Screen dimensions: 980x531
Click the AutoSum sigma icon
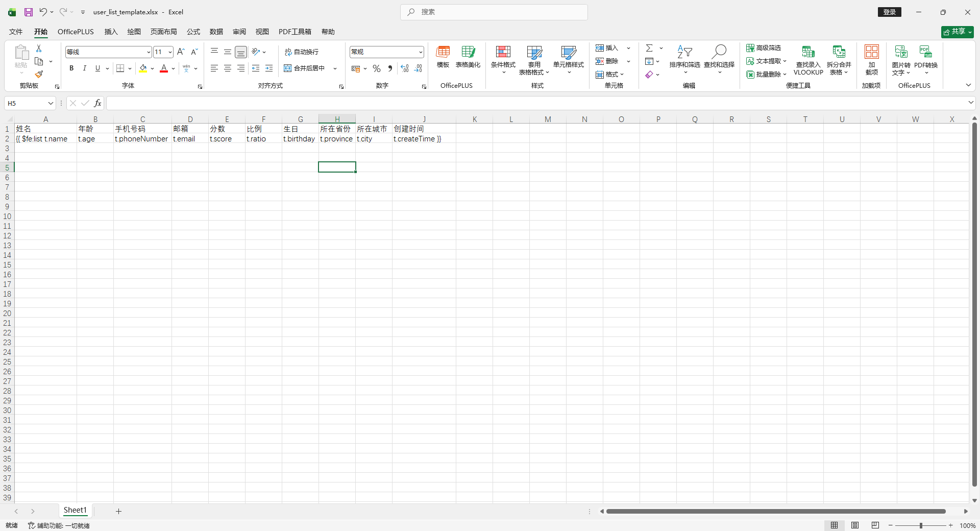pyautogui.click(x=649, y=48)
